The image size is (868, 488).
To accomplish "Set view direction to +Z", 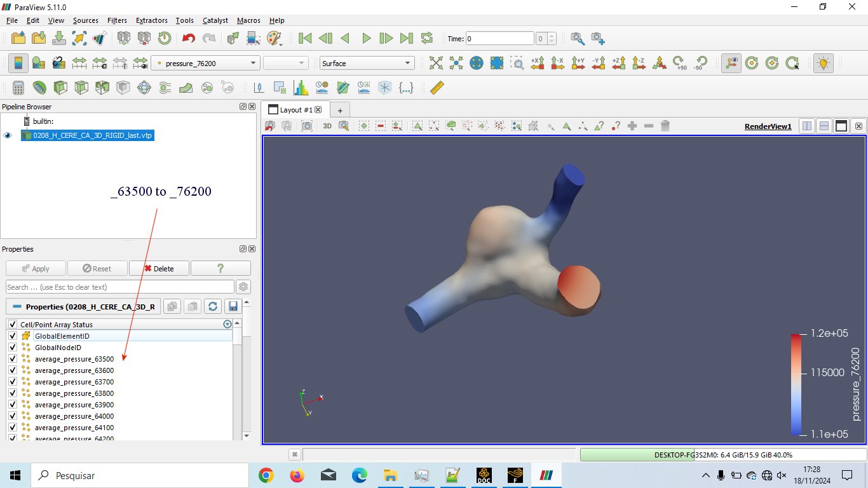I will (619, 63).
